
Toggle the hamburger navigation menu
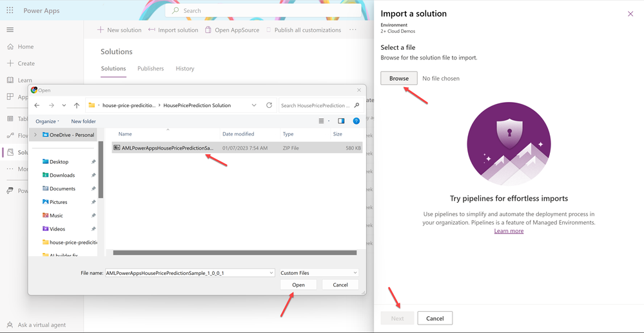pyautogui.click(x=10, y=30)
